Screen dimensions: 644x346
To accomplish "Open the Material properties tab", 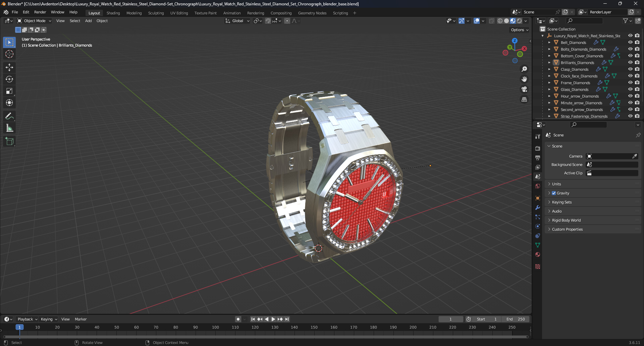I will coord(538,254).
